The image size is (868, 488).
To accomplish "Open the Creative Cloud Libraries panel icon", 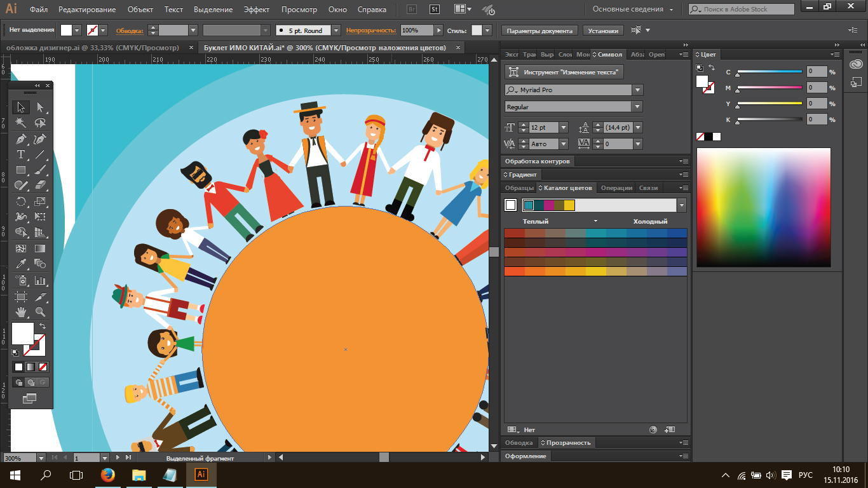I will pos(857,64).
